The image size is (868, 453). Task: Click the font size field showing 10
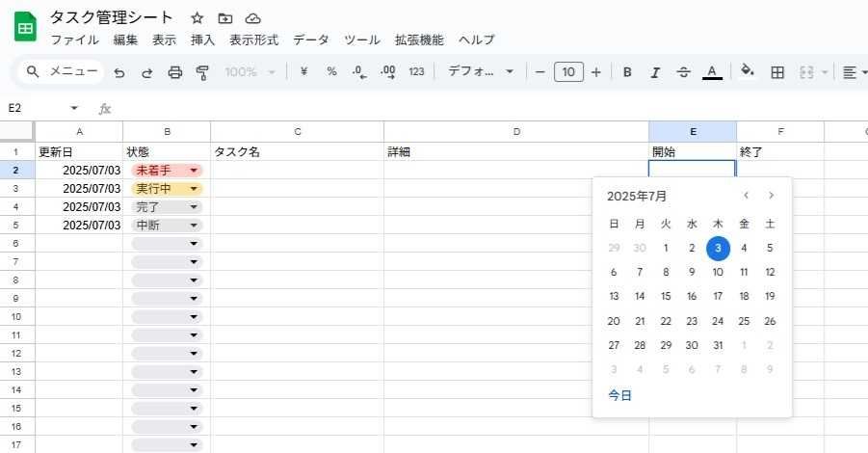[568, 72]
